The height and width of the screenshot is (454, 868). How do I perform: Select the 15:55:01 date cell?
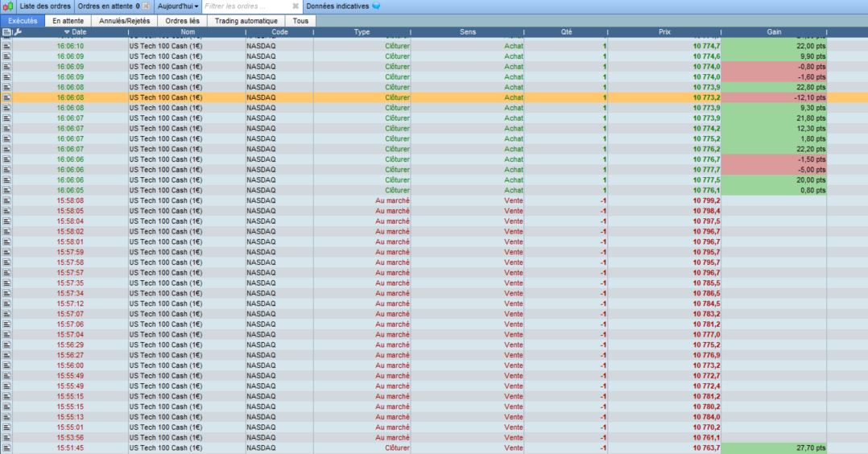coord(70,427)
